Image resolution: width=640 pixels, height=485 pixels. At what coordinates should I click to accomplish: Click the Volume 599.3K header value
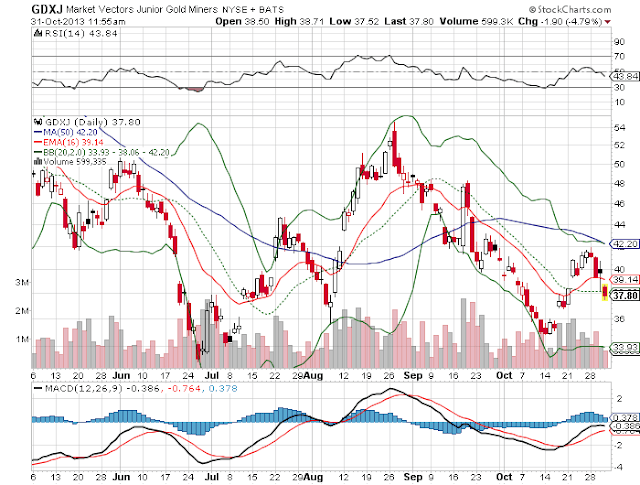pyautogui.click(x=476, y=22)
